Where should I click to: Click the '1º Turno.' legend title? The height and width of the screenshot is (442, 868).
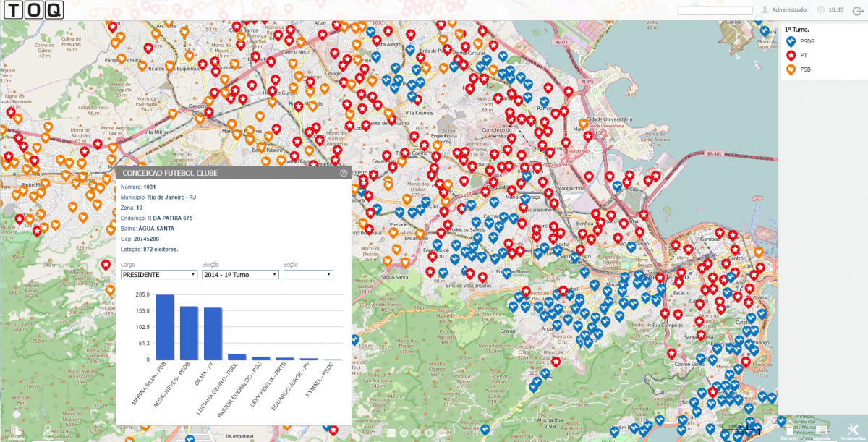(x=797, y=30)
